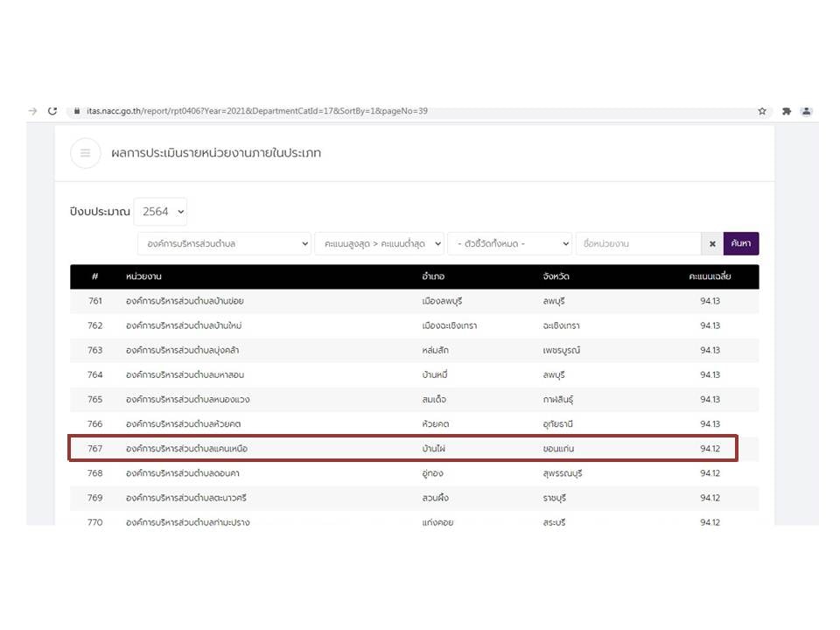The image size is (840, 630).
Task: Focus the ชื่อหน่วยงาน search field
Action: coord(639,244)
